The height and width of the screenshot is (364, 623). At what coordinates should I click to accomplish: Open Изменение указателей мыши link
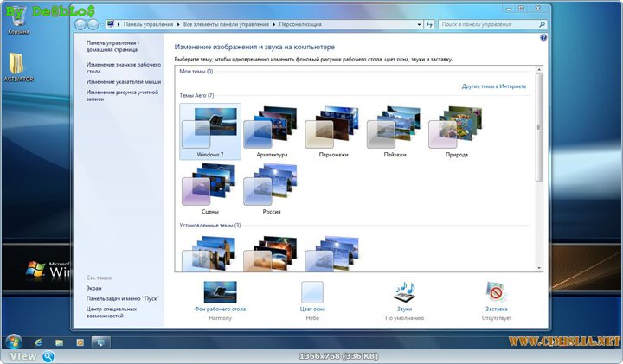coord(123,81)
